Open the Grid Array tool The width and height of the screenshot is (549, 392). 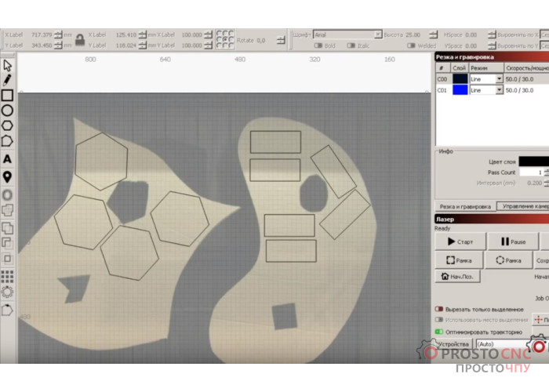click(7, 276)
